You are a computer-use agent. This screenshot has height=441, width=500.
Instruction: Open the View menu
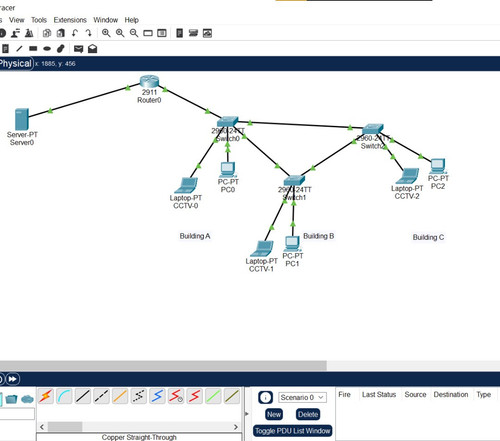(17, 20)
